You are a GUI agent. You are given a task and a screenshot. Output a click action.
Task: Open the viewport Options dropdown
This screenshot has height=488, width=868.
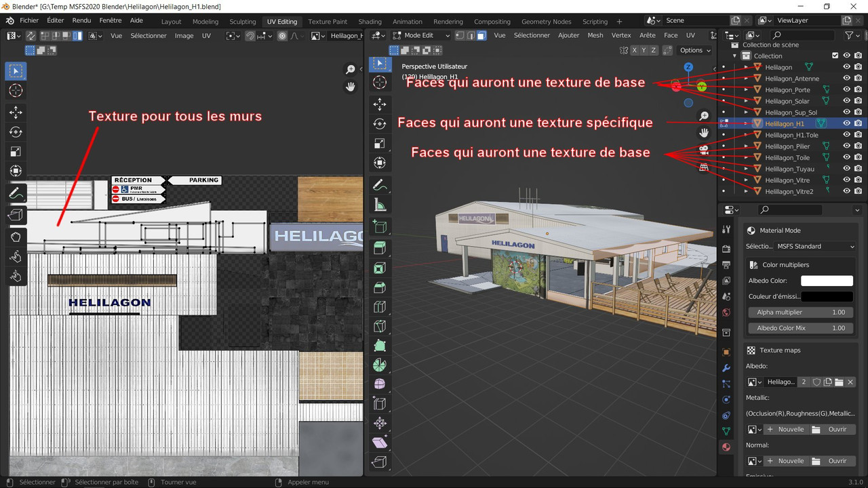(x=695, y=50)
